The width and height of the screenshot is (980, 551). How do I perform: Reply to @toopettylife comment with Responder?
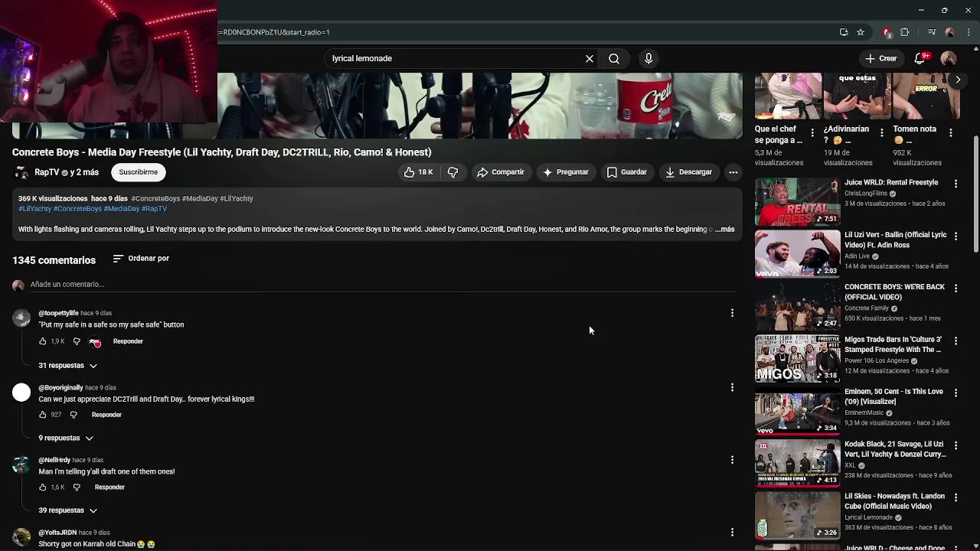128,341
